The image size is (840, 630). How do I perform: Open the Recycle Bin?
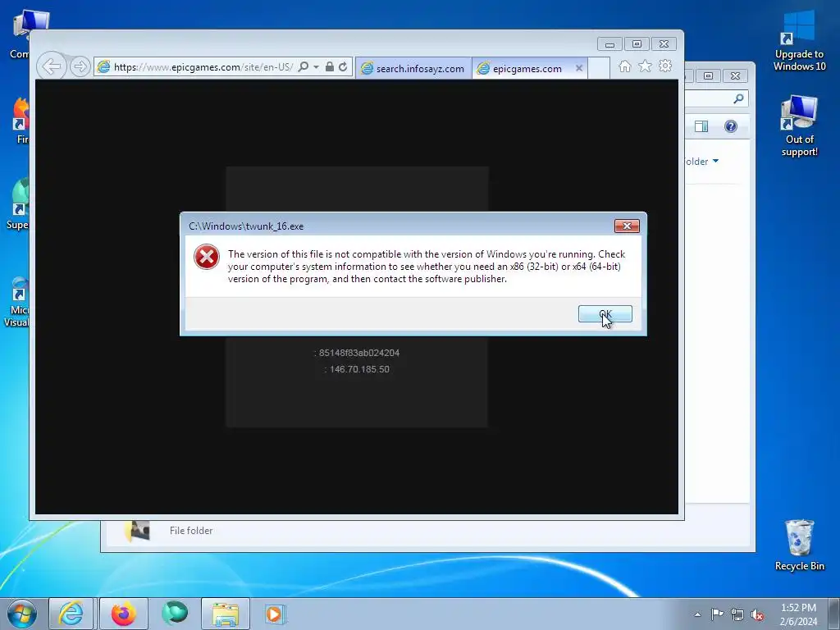[799, 546]
